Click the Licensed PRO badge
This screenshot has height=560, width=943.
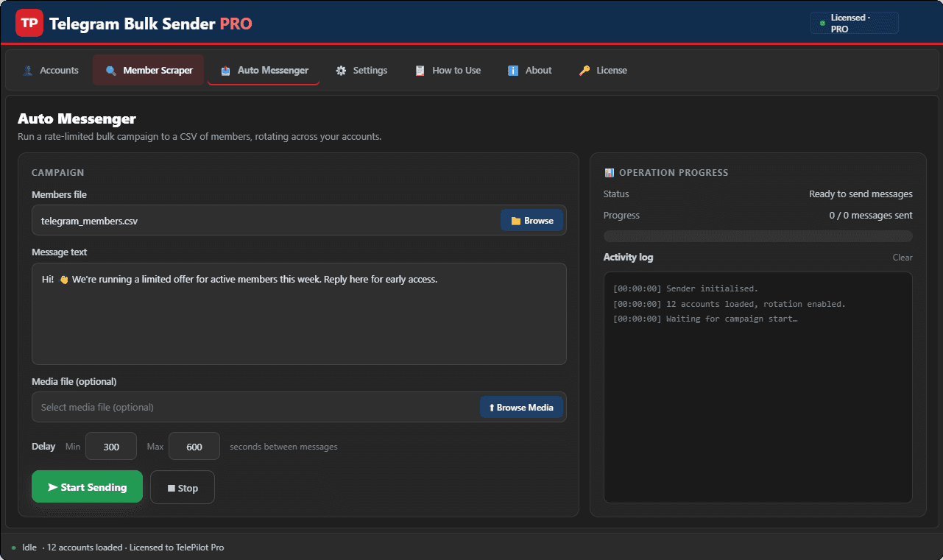coord(854,24)
